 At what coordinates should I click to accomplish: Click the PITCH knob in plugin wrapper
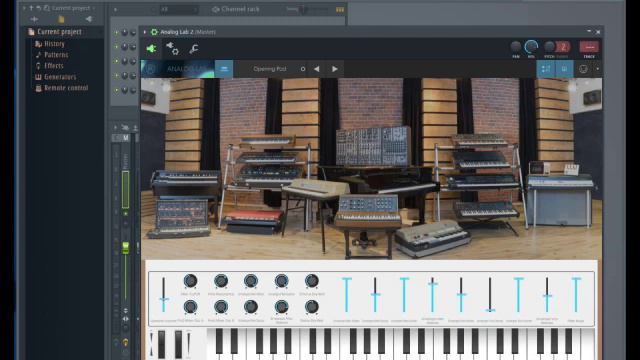pos(549,47)
